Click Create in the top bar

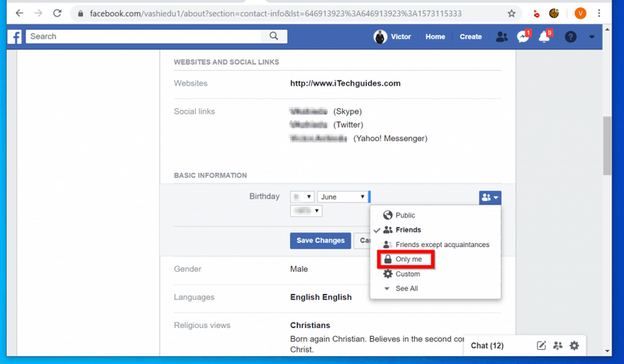pos(470,37)
